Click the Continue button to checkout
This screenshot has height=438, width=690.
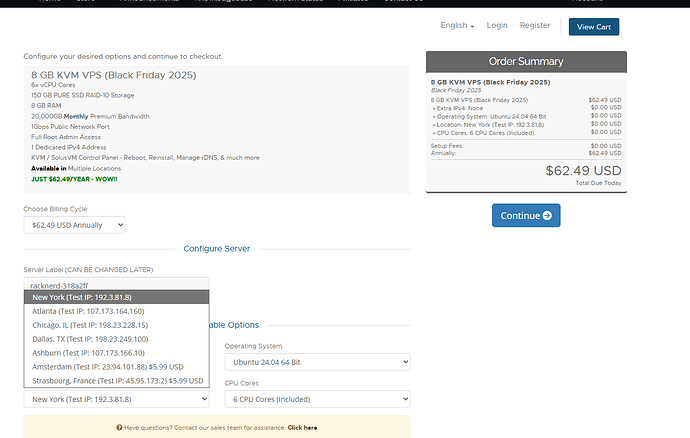[x=526, y=215]
